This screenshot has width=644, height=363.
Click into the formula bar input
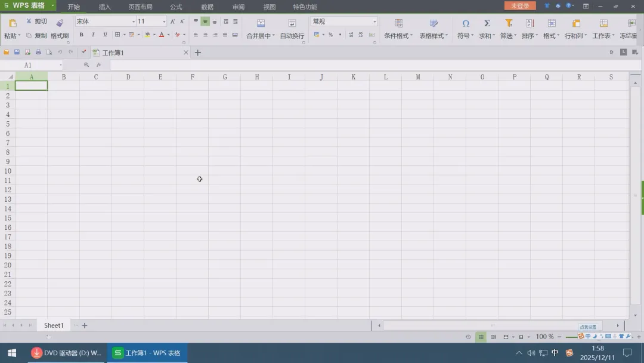click(x=375, y=65)
